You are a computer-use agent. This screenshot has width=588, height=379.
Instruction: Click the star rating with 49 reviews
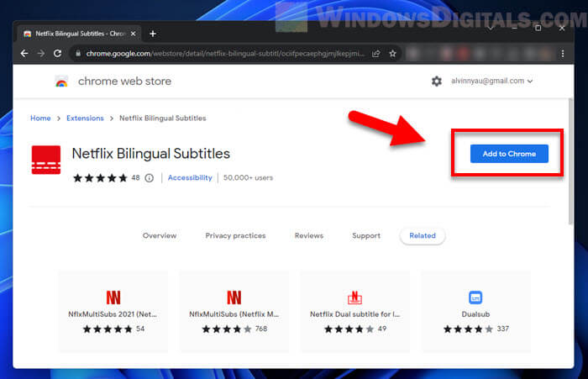click(x=349, y=329)
